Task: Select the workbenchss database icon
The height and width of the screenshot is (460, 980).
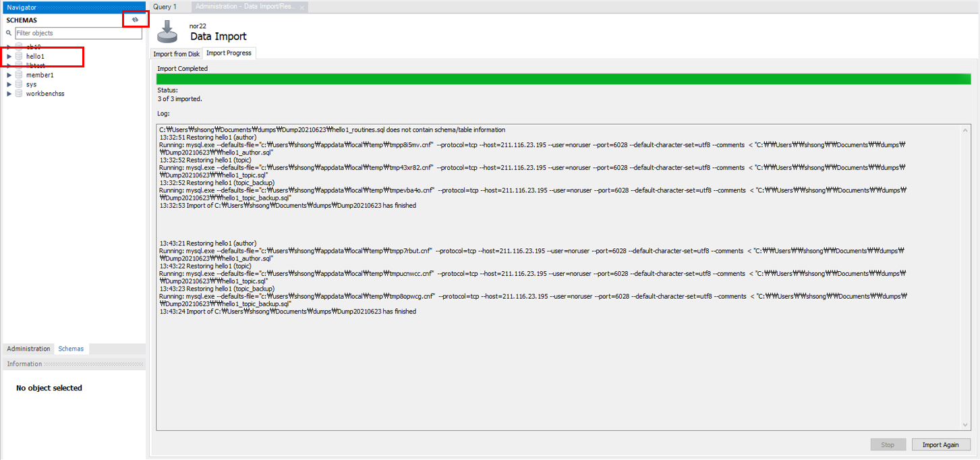Action: coord(19,94)
